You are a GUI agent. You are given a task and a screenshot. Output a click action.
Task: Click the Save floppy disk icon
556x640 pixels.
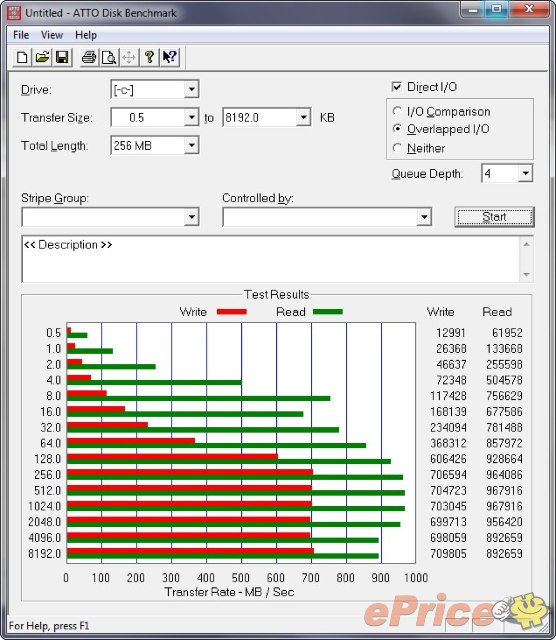click(62, 57)
